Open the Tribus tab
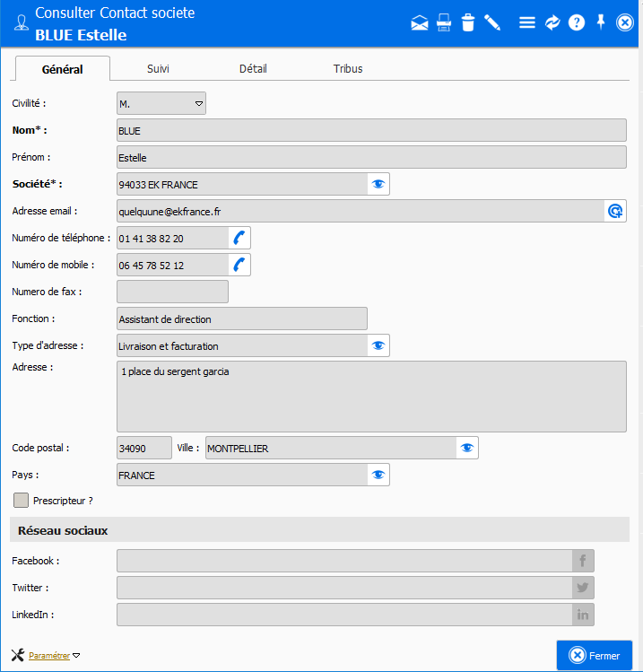Viewport: 643px width, 672px height. tap(348, 69)
